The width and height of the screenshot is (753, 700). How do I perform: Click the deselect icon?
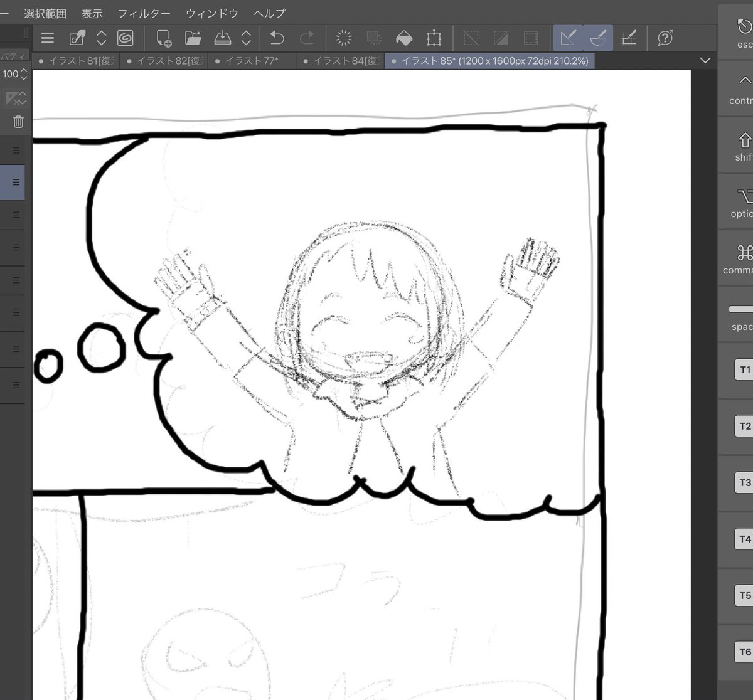(471, 38)
